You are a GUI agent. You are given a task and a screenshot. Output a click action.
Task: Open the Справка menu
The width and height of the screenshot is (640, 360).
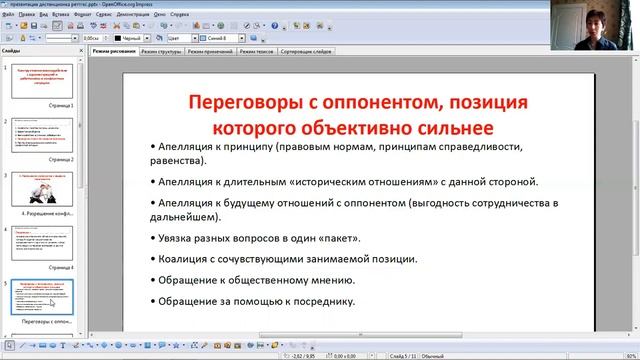pos(180,14)
